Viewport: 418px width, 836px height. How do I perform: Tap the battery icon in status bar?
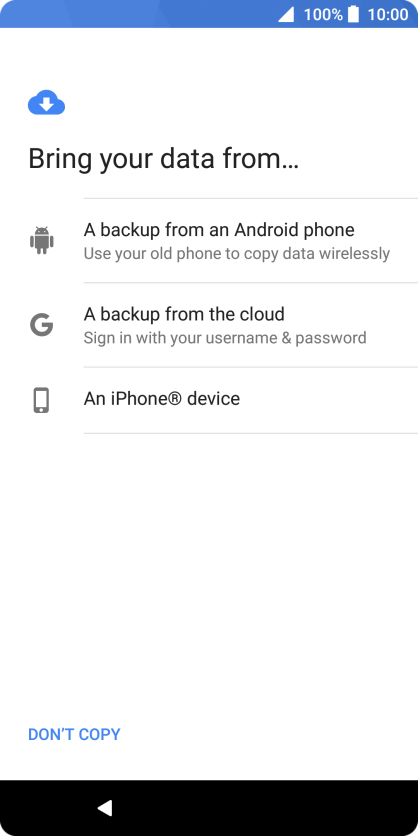pos(353,14)
